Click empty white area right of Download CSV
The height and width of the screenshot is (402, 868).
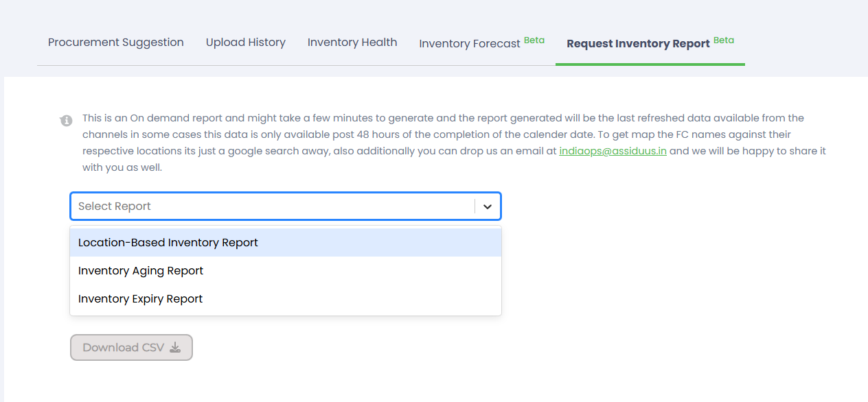coord(481,348)
